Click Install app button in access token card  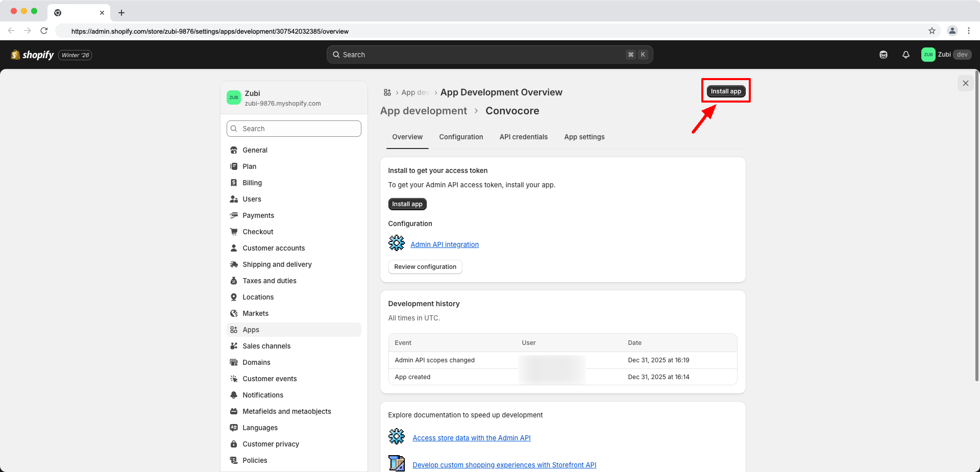[x=407, y=204]
